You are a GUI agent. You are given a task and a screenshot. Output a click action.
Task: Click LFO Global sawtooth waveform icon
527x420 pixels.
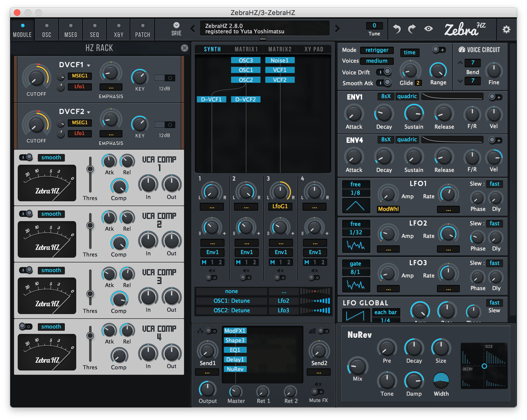click(x=356, y=316)
